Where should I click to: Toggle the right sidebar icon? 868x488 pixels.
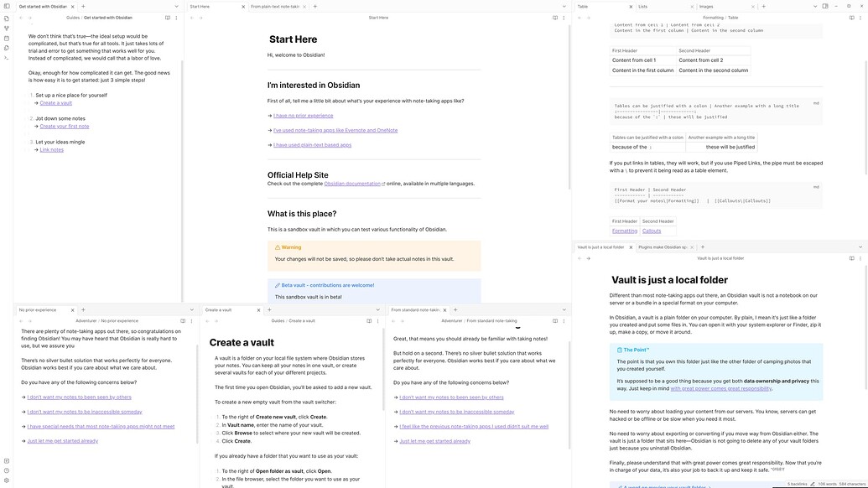[x=825, y=6]
